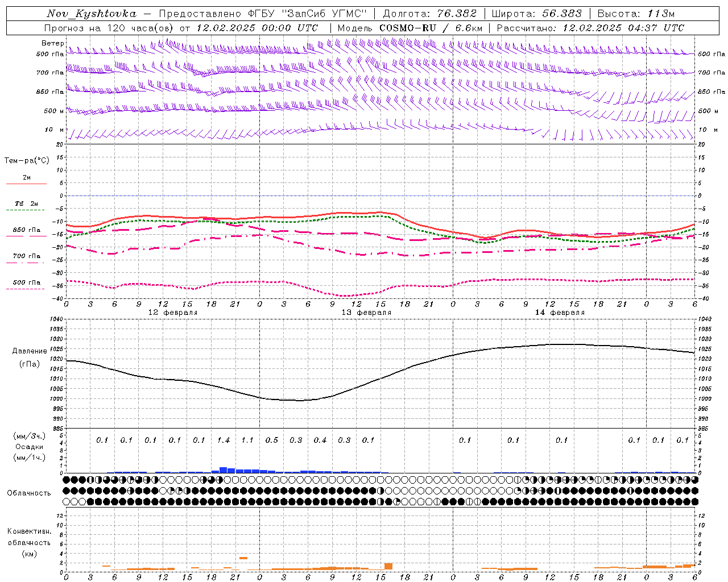This screenshot has width=728, height=582.
Task: Select the 'Широта: 56.383' header field
Action: coord(537,14)
